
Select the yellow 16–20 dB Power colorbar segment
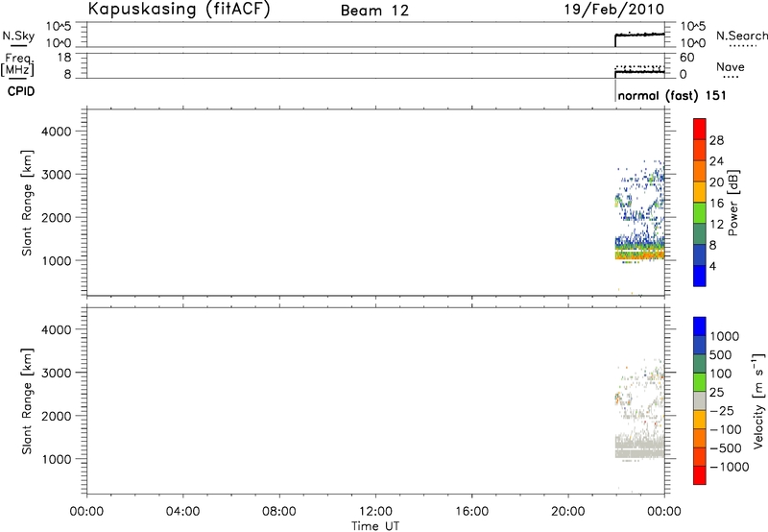[700, 192]
